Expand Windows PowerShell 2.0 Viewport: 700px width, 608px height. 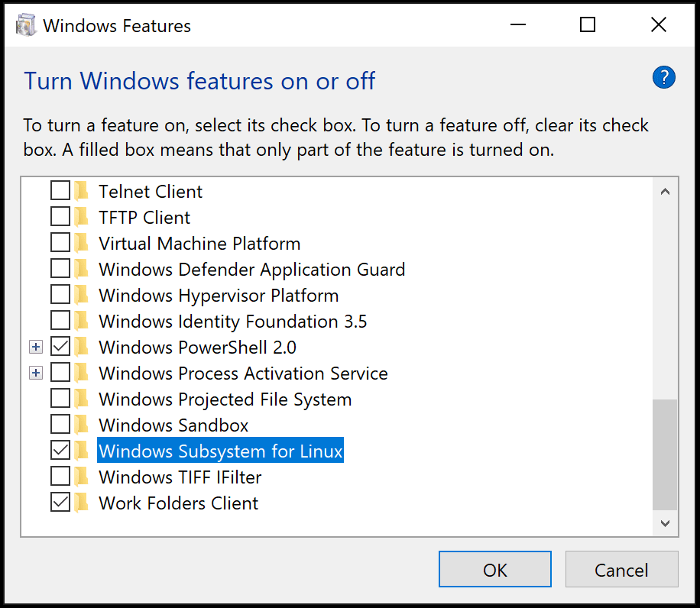tap(35, 347)
